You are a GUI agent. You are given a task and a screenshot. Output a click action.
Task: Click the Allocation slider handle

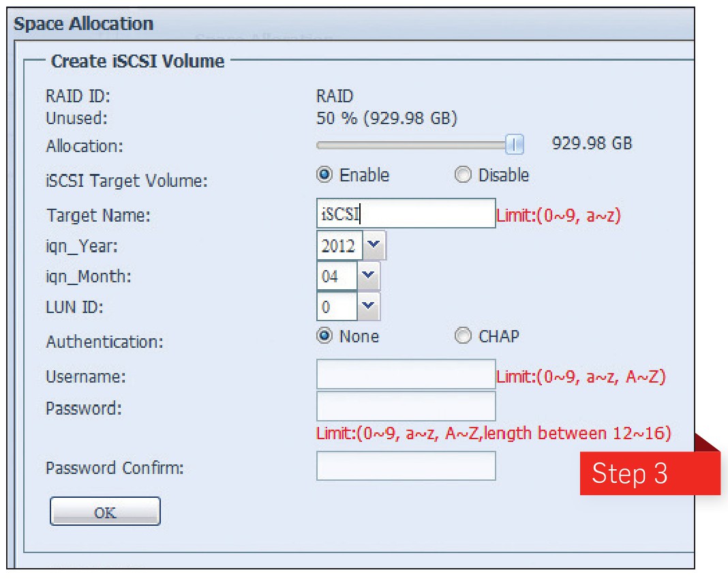pyautogui.click(x=515, y=144)
